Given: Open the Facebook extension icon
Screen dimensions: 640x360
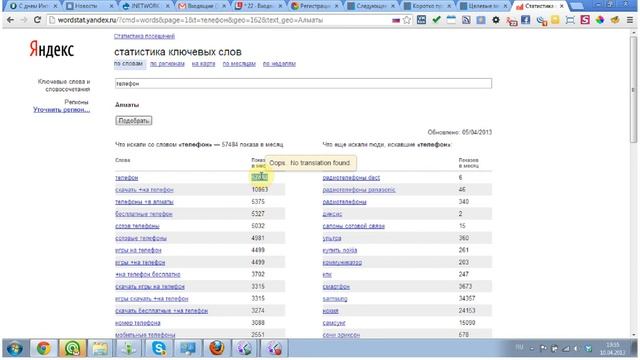Looking at the screenshot, I should [x=525, y=20].
